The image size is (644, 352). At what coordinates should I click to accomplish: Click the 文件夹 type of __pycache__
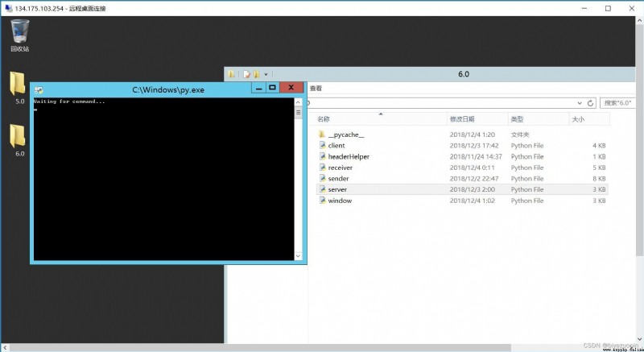click(x=520, y=135)
